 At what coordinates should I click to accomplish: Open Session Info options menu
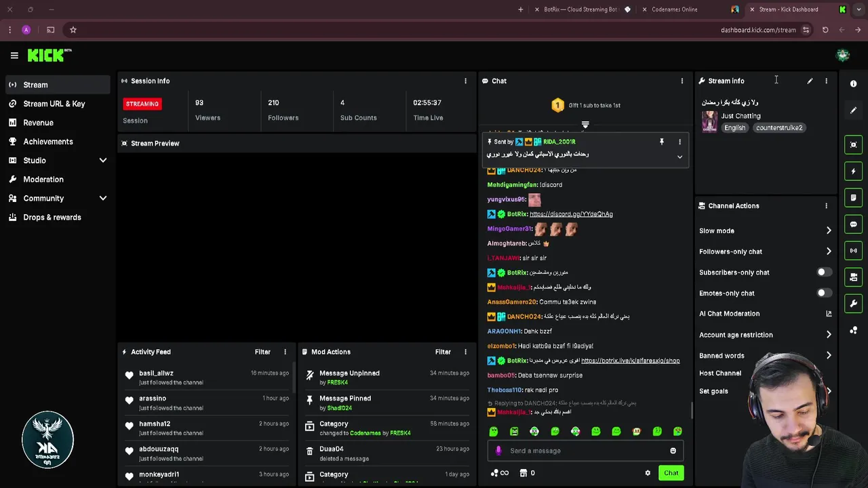(465, 81)
